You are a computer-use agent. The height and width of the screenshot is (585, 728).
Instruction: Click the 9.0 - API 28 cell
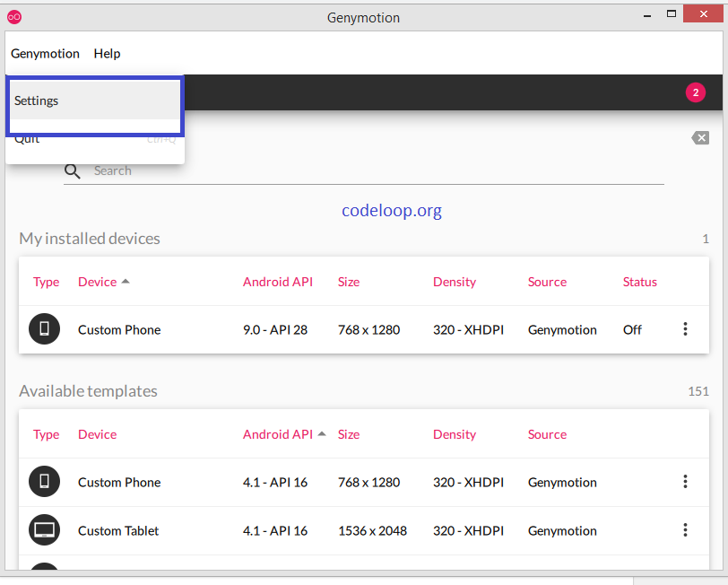pyautogui.click(x=275, y=330)
